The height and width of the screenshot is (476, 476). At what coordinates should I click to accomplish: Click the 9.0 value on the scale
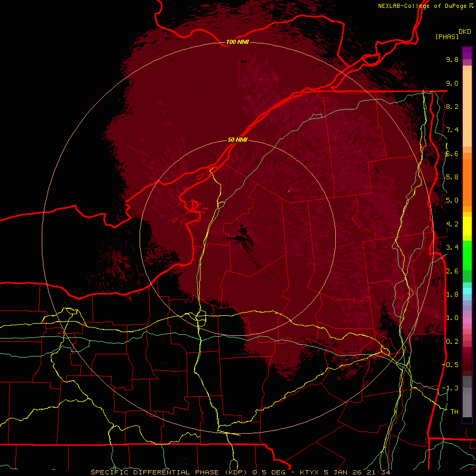(452, 83)
